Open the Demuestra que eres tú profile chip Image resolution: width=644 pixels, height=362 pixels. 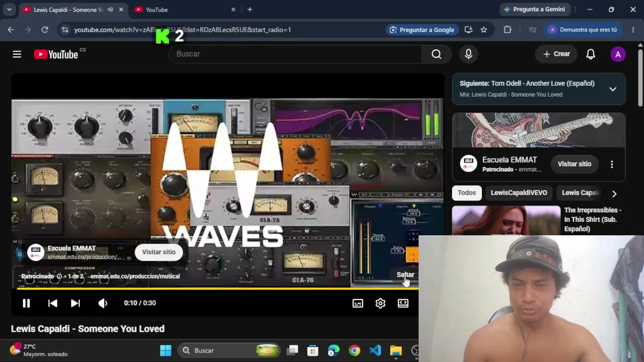(x=584, y=30)
